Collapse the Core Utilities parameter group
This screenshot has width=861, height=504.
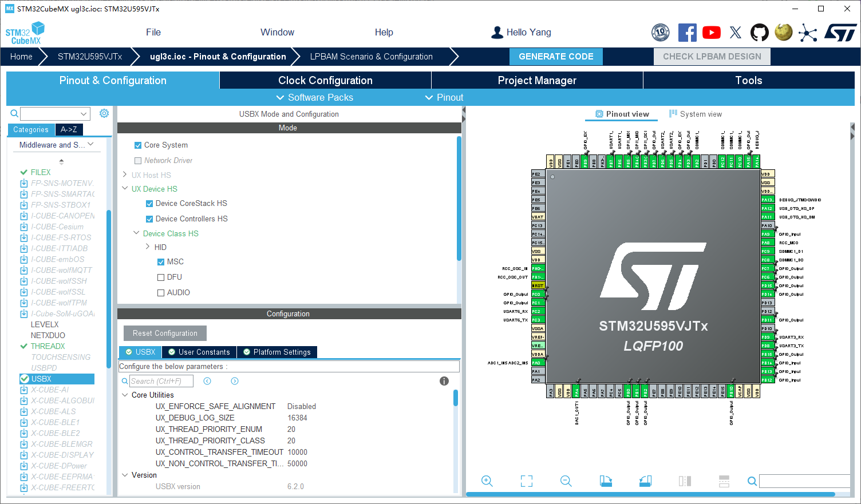[125, 395]
